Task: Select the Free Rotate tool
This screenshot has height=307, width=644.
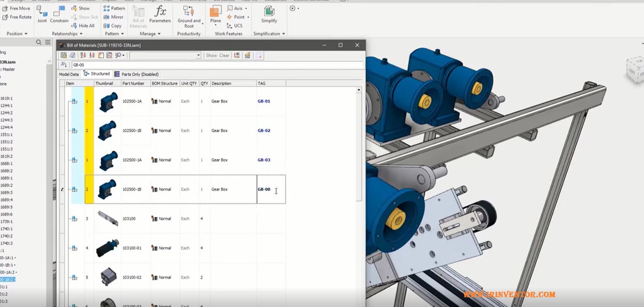Action: coord(17,17)
